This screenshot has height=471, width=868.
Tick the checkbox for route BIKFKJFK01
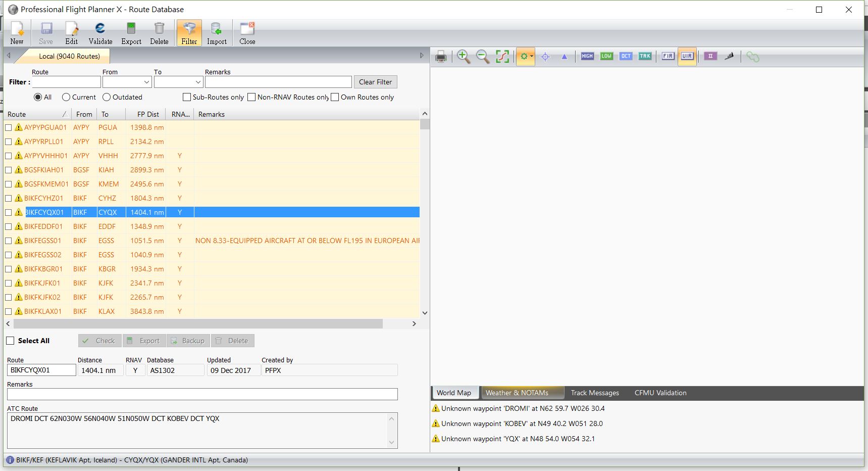9,283
